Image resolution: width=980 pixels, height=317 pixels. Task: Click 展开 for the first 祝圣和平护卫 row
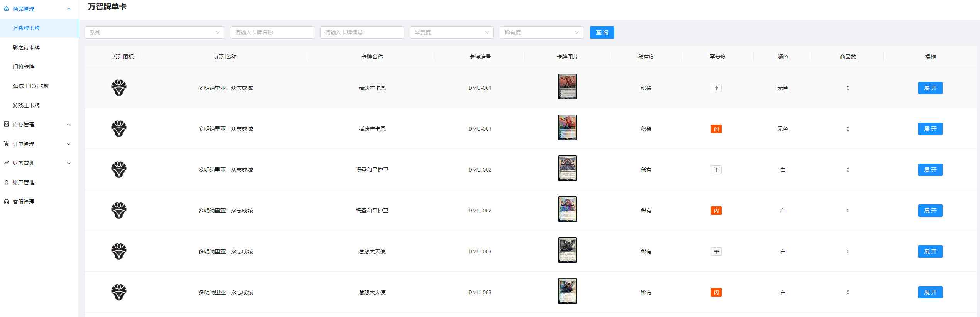(930, 170)
